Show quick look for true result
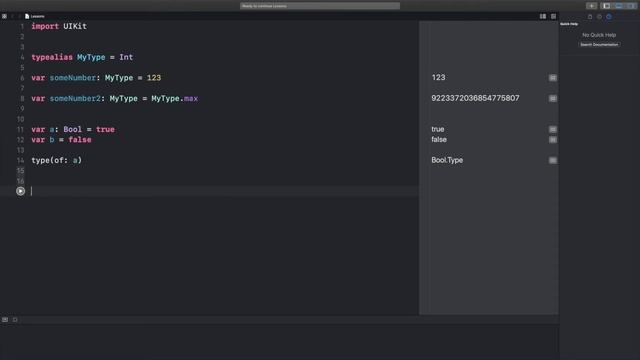Image resolution: width=640 pixels, height=360 pixels. tap(553, 129)
